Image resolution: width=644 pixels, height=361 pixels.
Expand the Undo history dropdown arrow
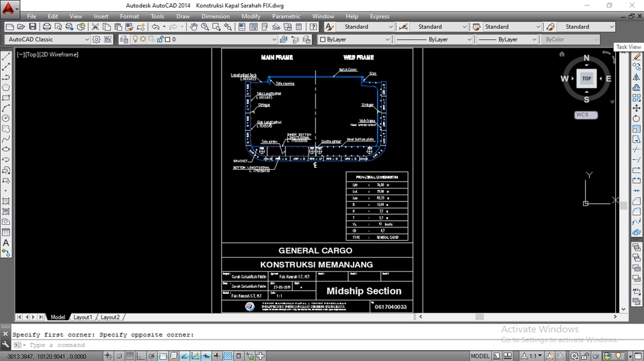click(164, 27)
